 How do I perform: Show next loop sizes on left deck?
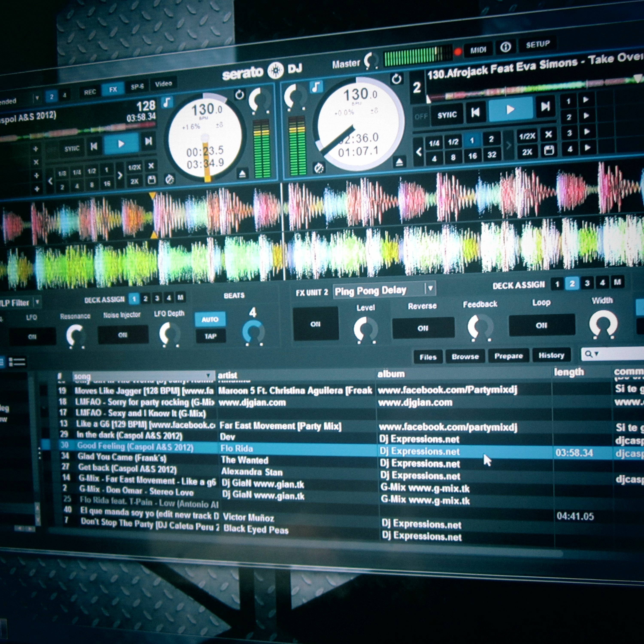click(120, 175)
